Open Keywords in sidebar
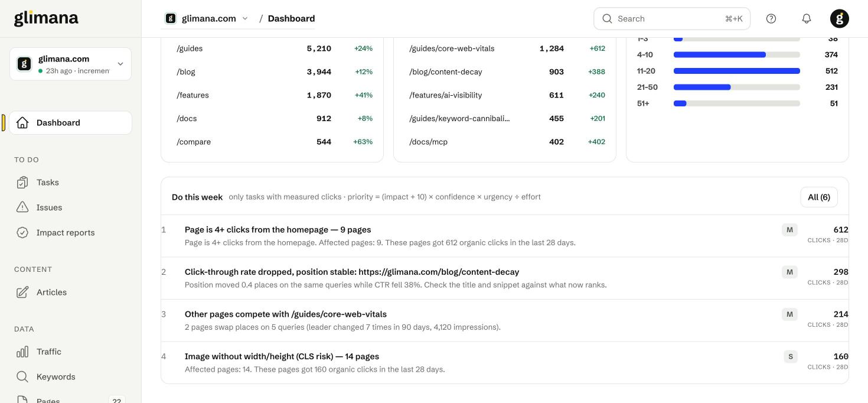The width and height of the screenshot is (868, 403). coord(70,377)
